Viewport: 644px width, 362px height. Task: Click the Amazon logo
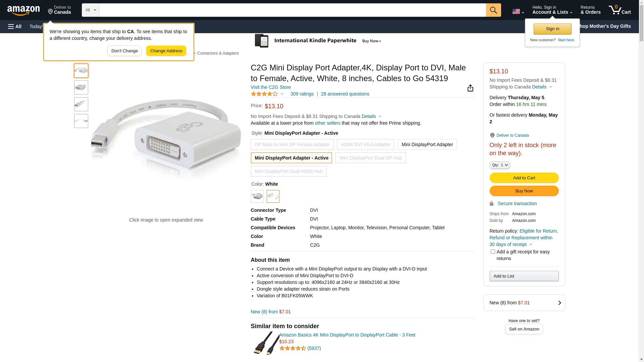[23, 10]
